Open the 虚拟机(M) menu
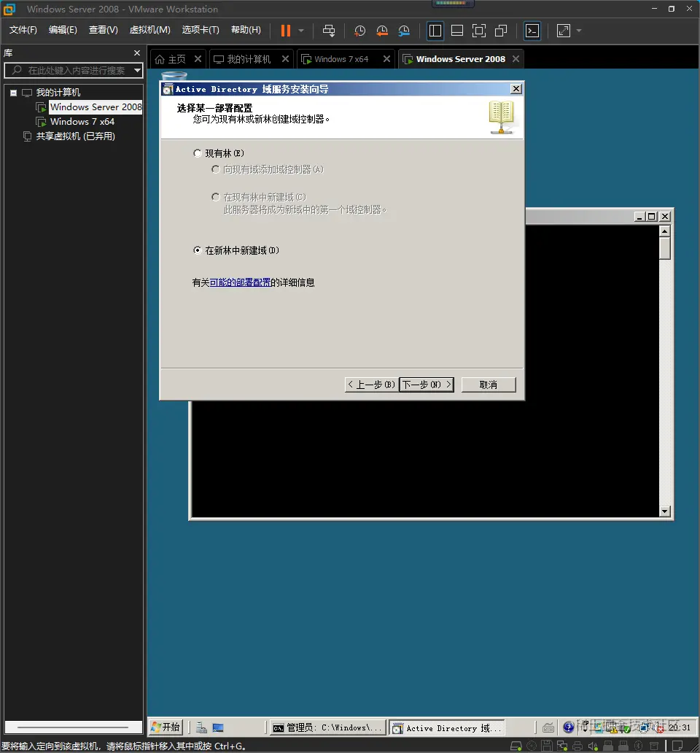700x753 pixels. click(149, 30)
